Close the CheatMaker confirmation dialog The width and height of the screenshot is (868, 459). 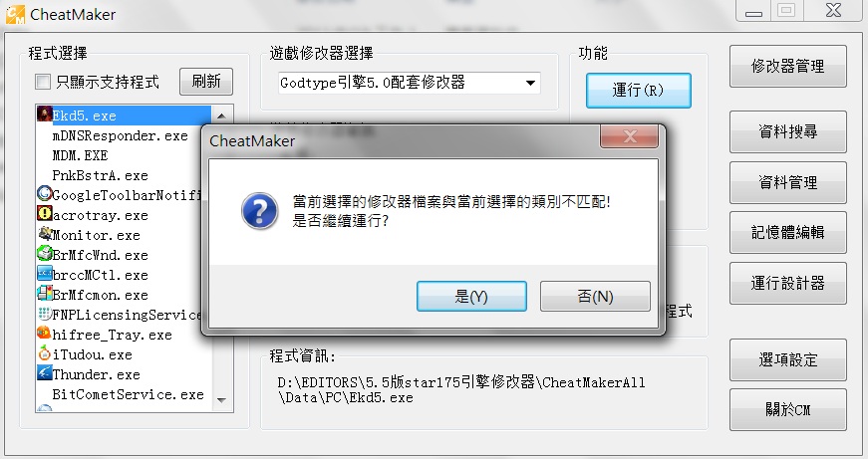coord(630,136)
